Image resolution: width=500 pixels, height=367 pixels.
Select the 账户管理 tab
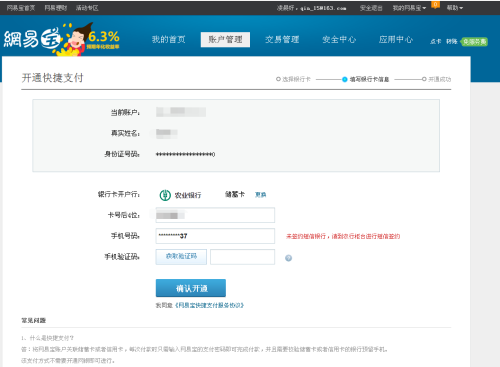pos(225,39)
